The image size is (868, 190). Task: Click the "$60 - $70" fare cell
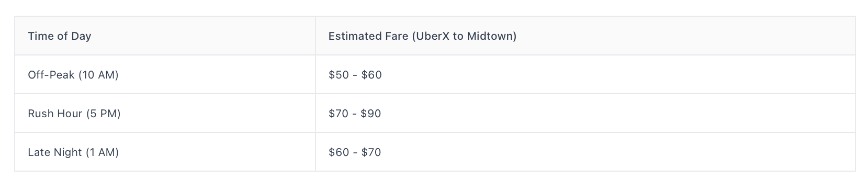[585, 152]
